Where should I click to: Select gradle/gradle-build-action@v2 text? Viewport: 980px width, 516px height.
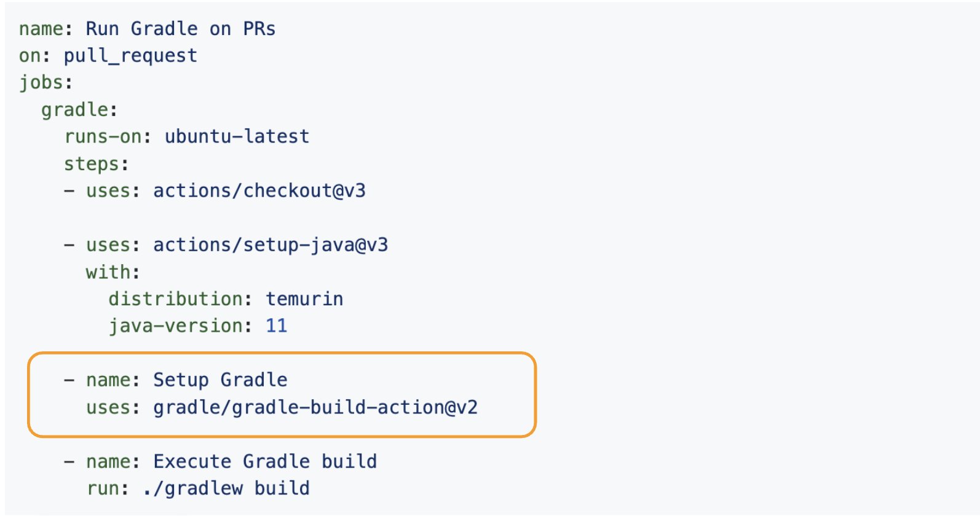tap(315, 408)
